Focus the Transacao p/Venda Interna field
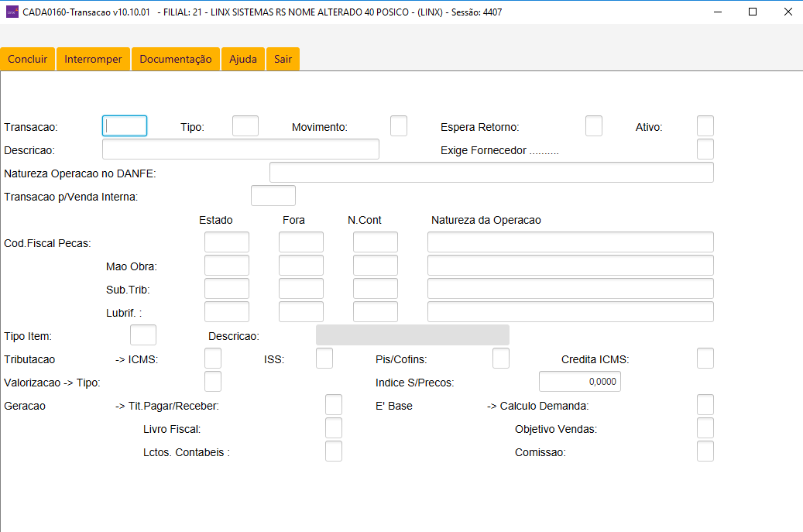 coord(273,196)
